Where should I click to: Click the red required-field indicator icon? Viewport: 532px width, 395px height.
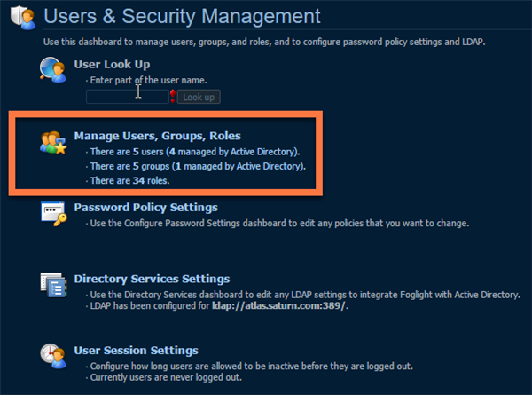coord(173,96)
